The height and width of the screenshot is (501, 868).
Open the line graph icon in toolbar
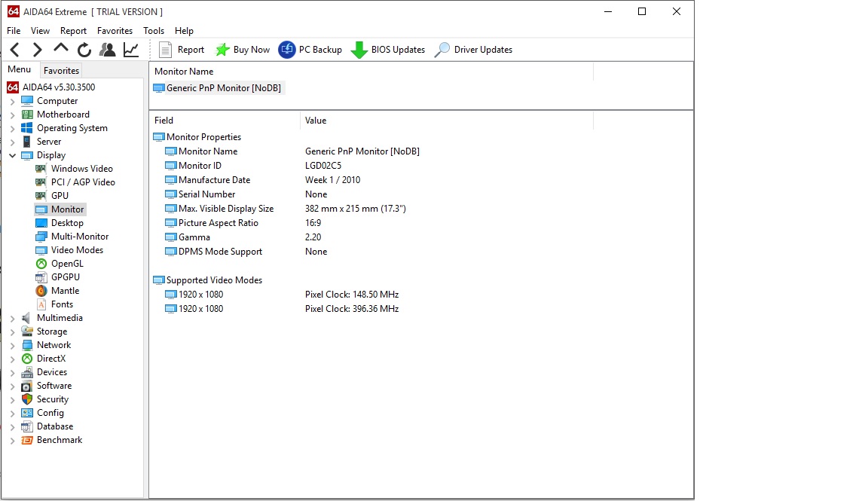[x=131, y=50]
